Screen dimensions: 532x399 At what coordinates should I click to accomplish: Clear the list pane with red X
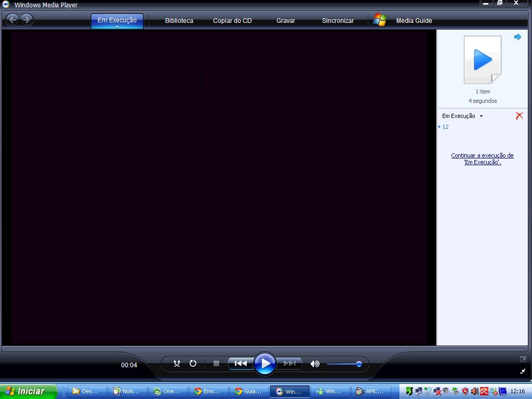[x=519, y=116]
